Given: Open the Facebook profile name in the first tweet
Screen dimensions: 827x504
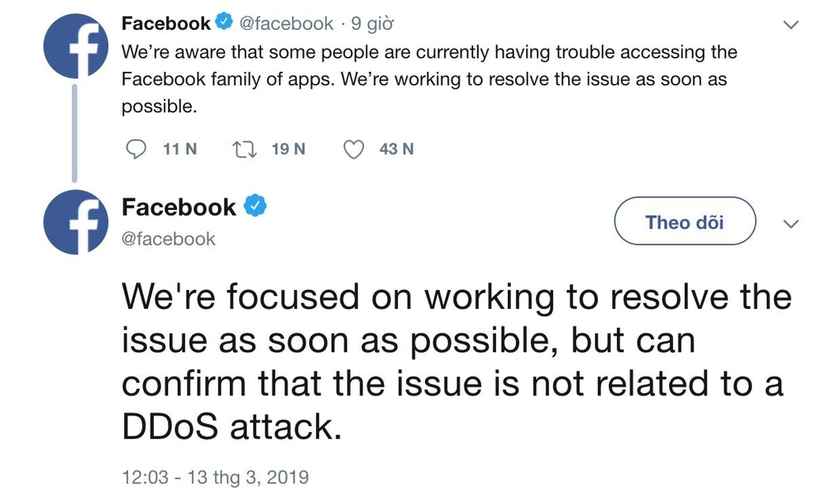Looking at the screenshot, I should [x=166, y=23].
